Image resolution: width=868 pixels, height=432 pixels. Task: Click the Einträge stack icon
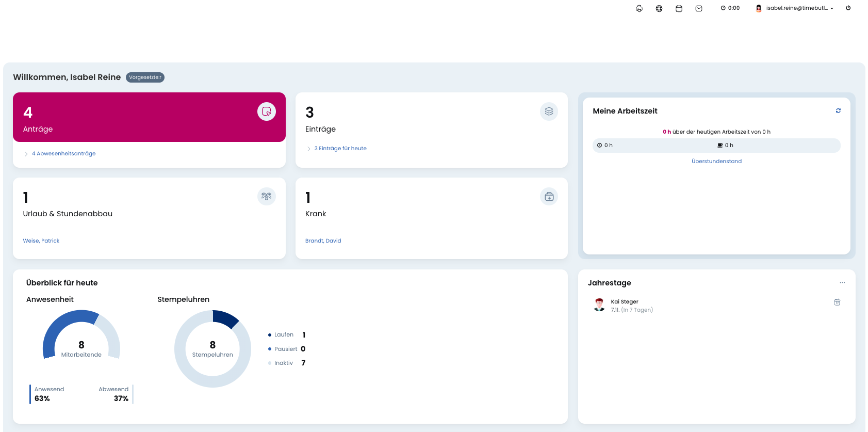click(549, 111)
